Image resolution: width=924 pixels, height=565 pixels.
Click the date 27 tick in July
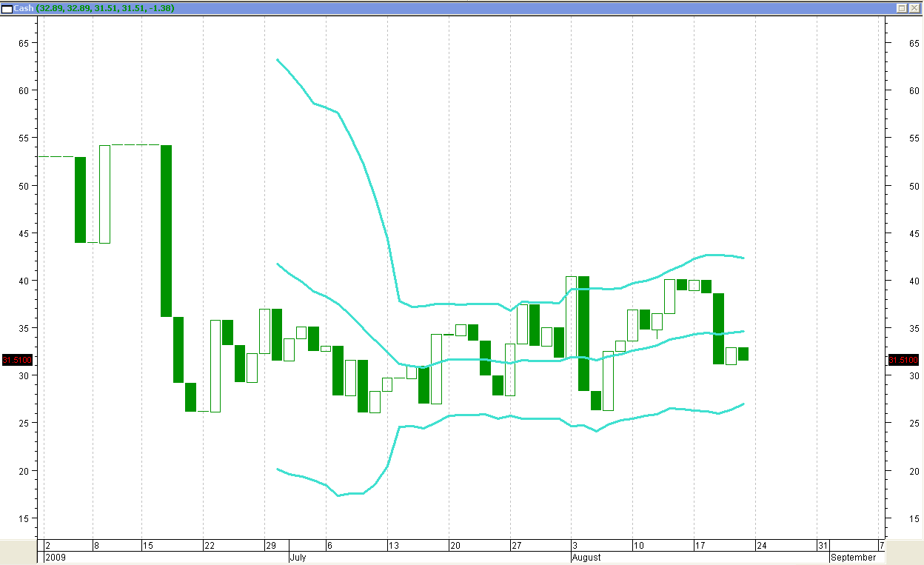click(x=516, y=546)
